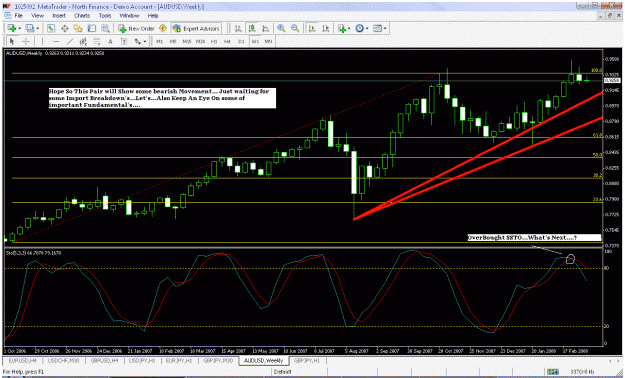Image resolution: width=625 pixels, height=378 pixels.
Task: Switch to EURUSD,H4 chart tab
Action: click(23, 360)
